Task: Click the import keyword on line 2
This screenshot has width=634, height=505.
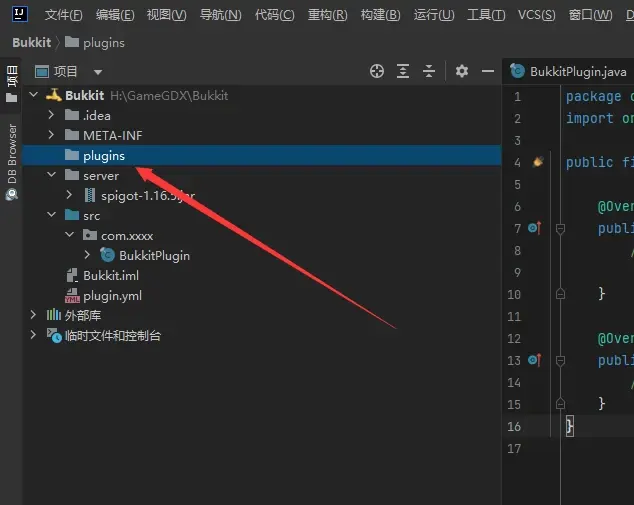Action: (x=590, y=118)
